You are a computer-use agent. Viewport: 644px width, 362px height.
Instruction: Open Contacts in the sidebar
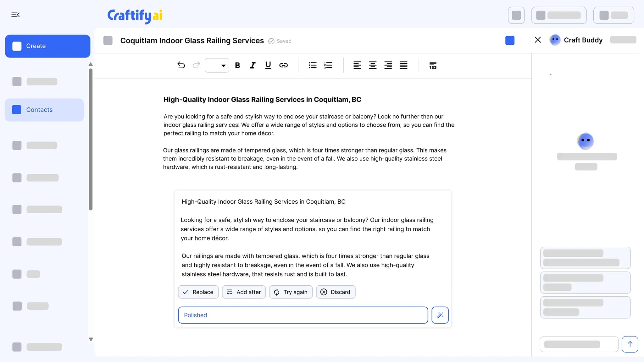44,110
